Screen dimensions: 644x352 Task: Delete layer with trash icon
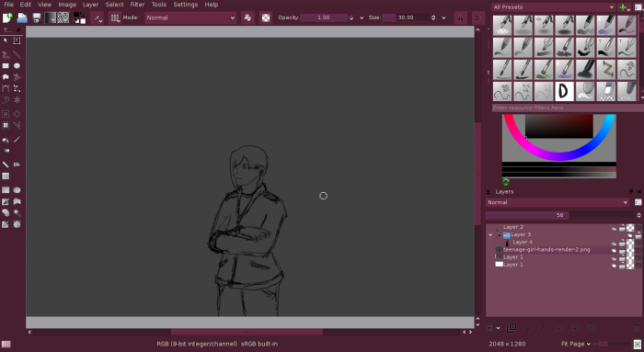tap(637, 328)
